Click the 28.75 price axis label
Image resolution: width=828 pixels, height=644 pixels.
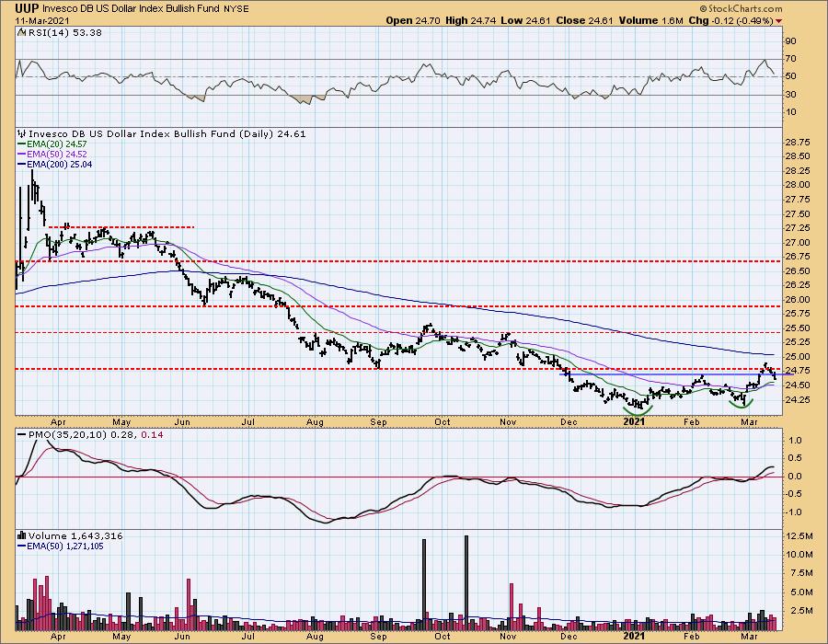[x=798, y=142]
